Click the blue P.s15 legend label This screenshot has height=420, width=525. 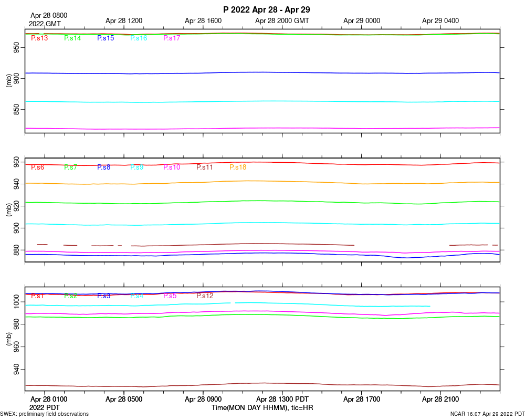[106, 38]
